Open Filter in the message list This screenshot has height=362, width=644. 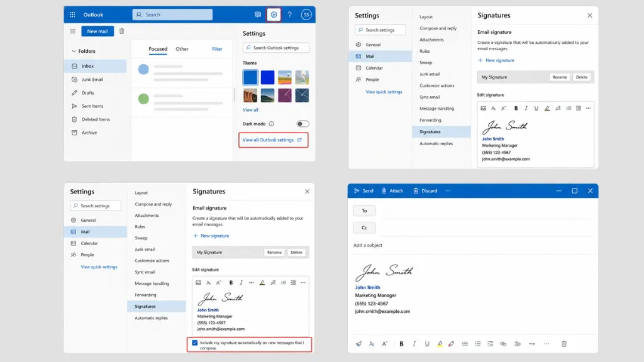click(x=217, y=49)
